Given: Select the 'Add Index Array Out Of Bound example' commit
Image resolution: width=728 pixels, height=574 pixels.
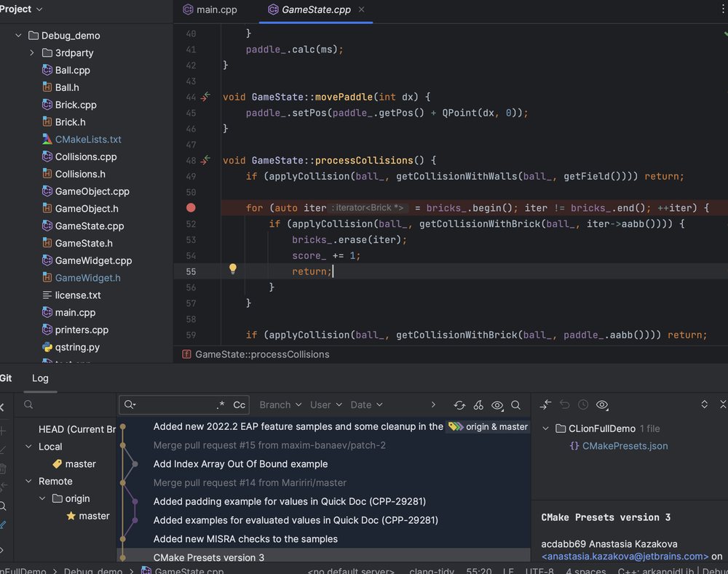Looking at the screenshot, I should (240, 464).
